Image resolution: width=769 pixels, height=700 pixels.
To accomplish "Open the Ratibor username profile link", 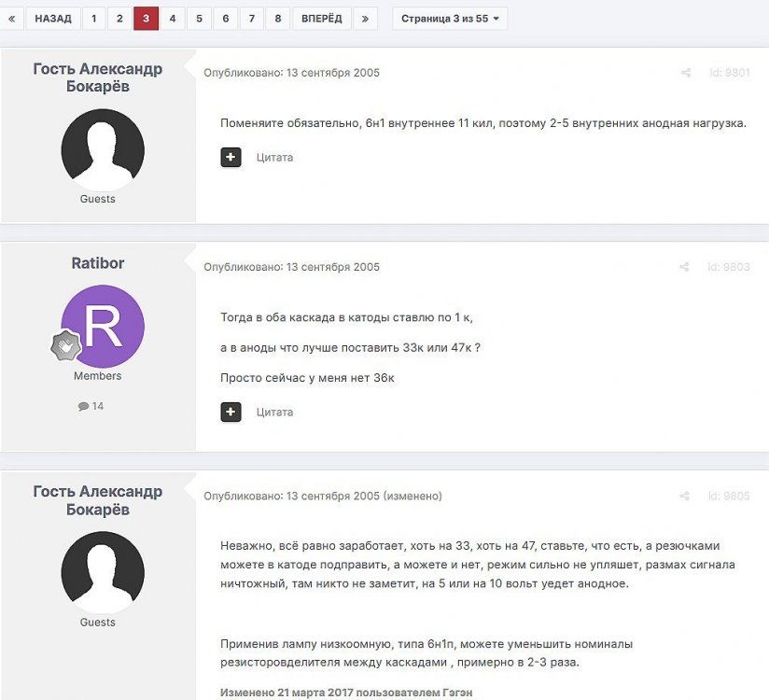I will point(98,263).
